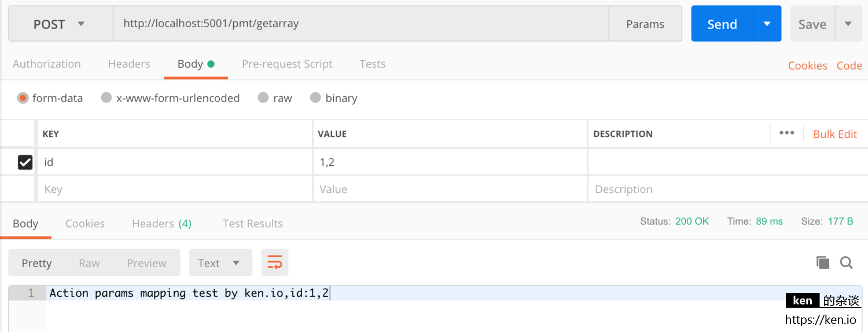Click the 177 B size value

coord(841,221)
